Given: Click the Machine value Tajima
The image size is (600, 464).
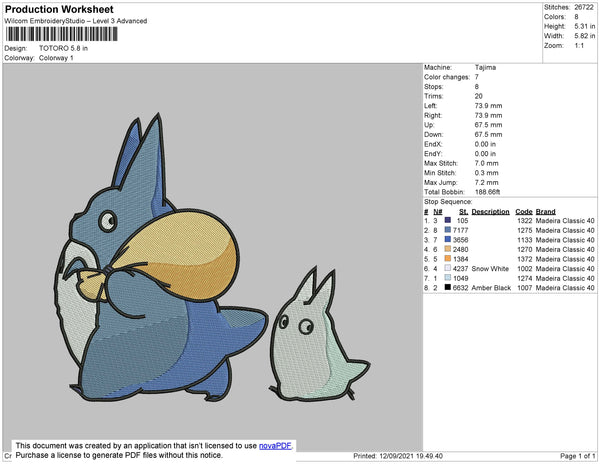Looking at the screenshot, I should point(485,67).
